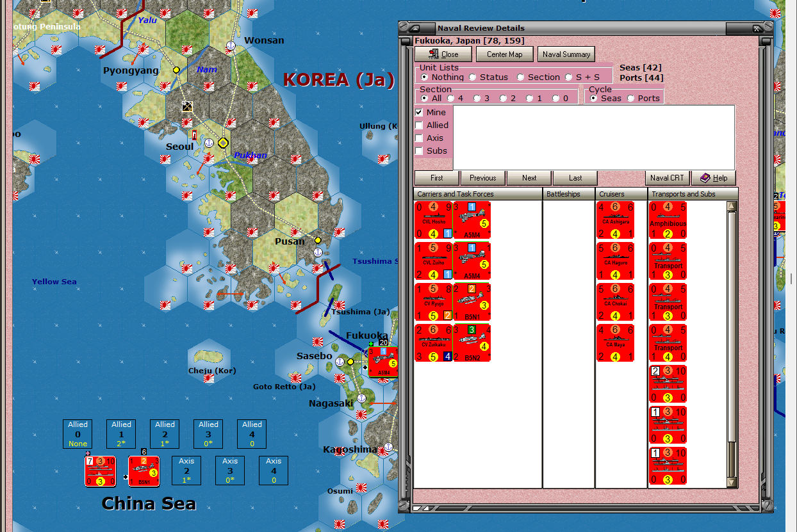
Task: Click the Carriers and Task Forces column header
Action: point(478,194)
